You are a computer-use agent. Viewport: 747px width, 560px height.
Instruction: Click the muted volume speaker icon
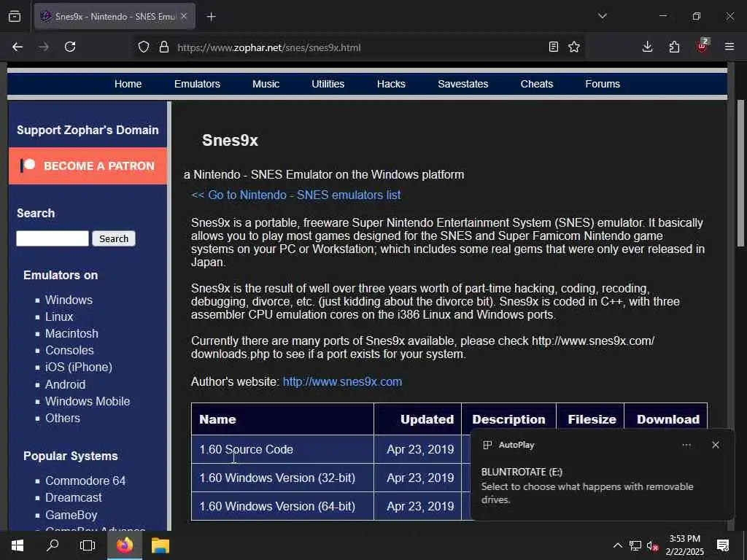click(652, 545)
